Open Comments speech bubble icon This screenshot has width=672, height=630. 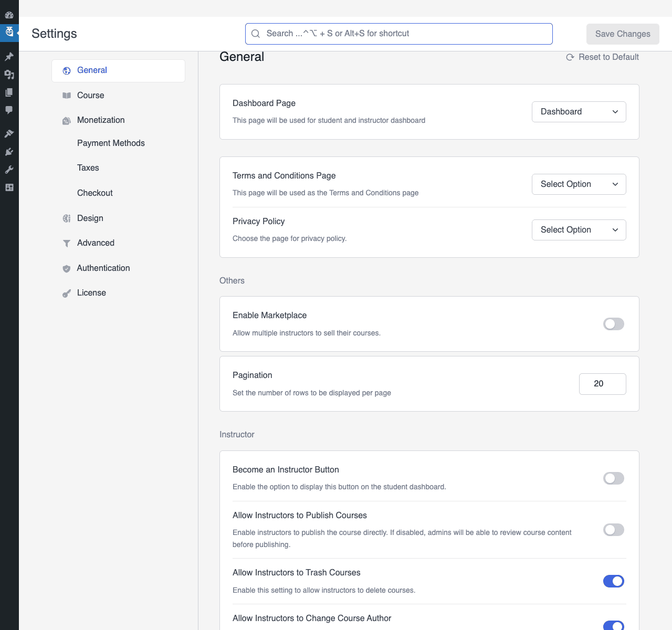[9, 110]
